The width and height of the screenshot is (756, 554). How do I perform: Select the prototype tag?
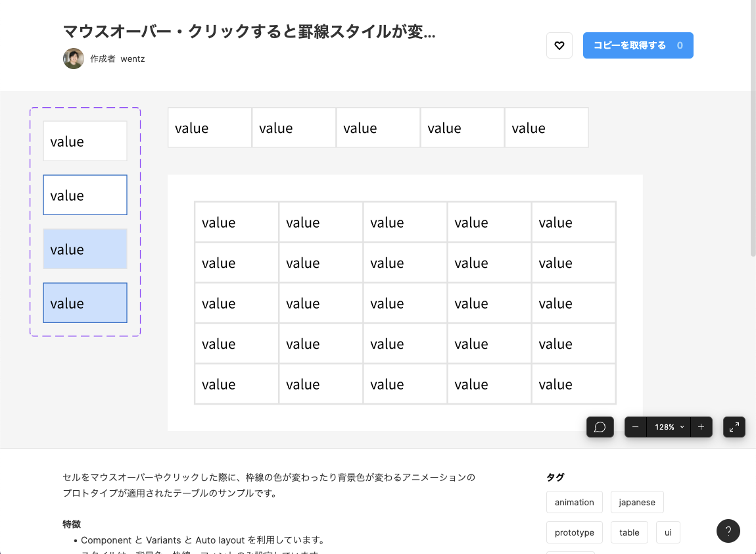pos(574,532)
